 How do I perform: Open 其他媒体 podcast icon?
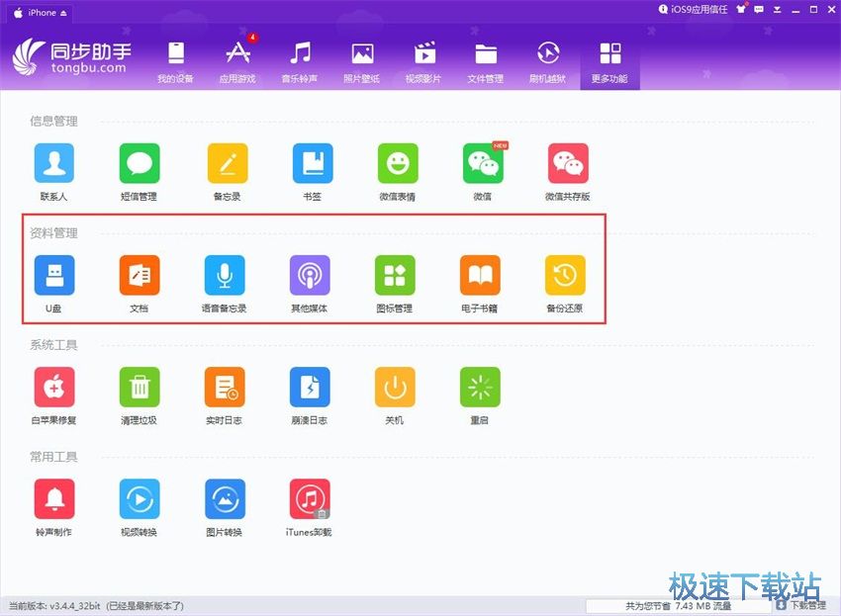coord(310,275)
